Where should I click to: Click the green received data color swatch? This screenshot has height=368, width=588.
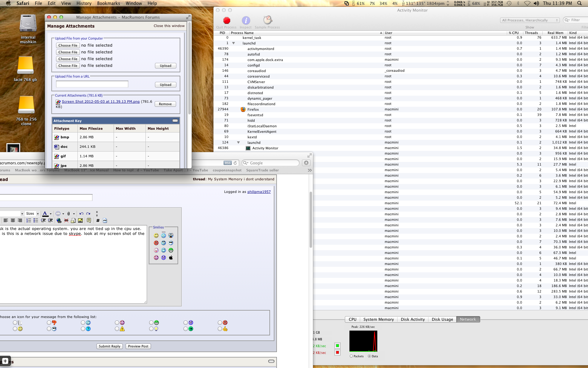pyautogui.click(x=337, y=346)
